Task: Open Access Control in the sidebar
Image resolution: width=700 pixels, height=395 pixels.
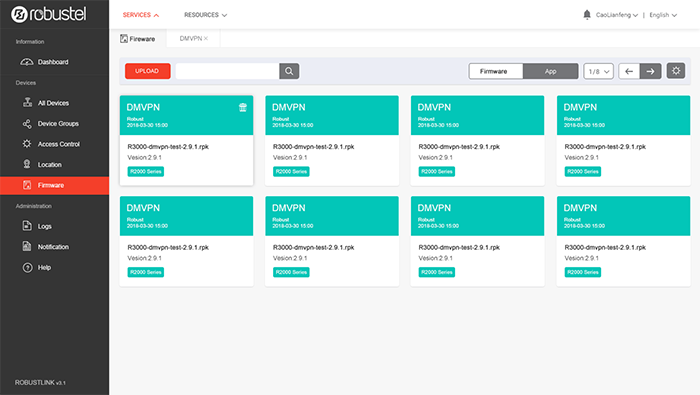Action: coord(54,144)
